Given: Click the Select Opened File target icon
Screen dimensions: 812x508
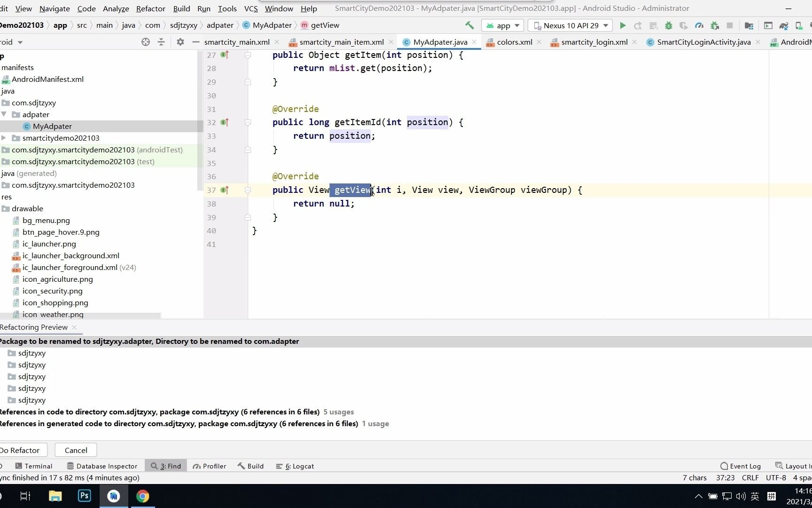Looking at the screenshot, I should (x=146, y=42).
